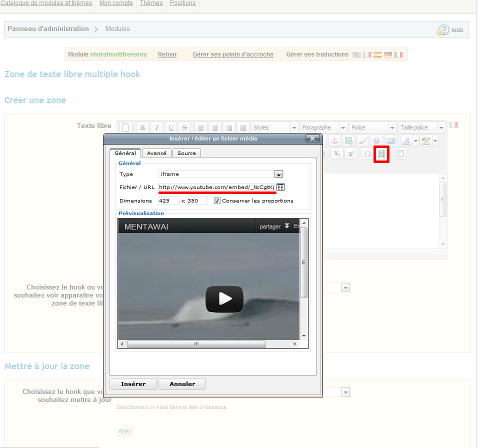The width and height of the screenshot is (479, 448).
Task: Click the Fichier / URL input field
Action: 216,187
